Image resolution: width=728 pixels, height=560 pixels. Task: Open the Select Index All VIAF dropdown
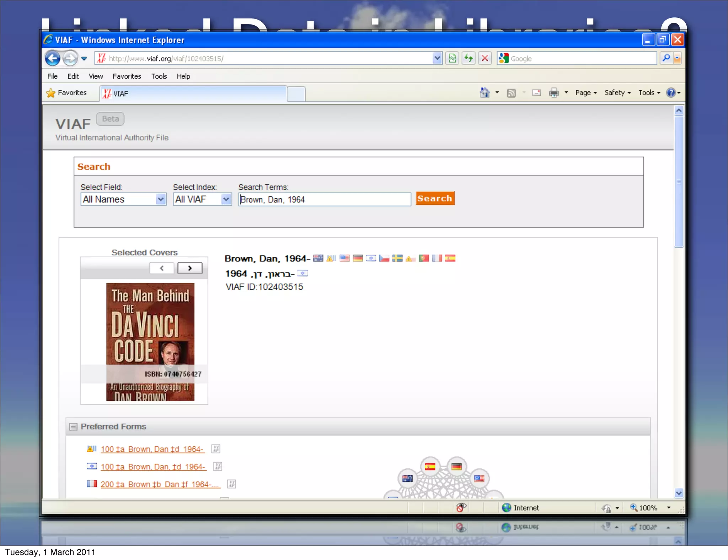[x=226, y=199]
